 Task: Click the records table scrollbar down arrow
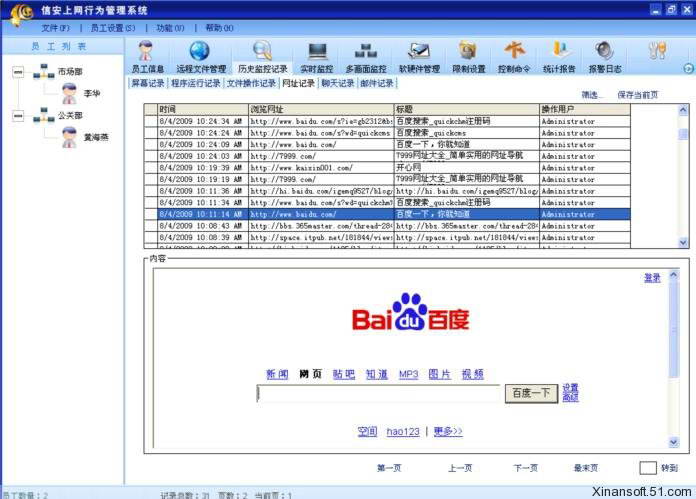point(683,242)
